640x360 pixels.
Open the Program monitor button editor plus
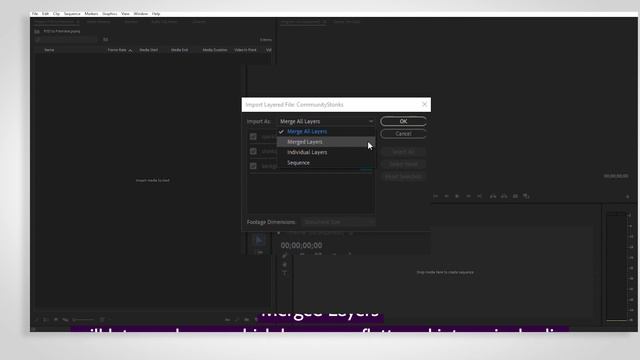[627, 197]
